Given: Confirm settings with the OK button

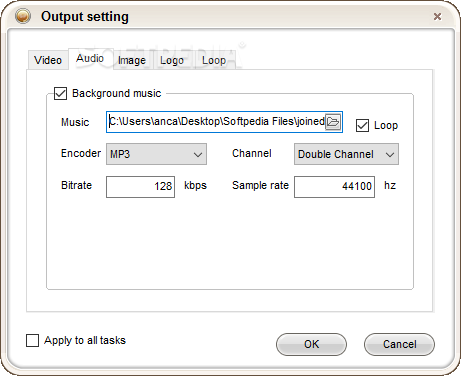Looking at the screenshot, I should tap(311, 344).
